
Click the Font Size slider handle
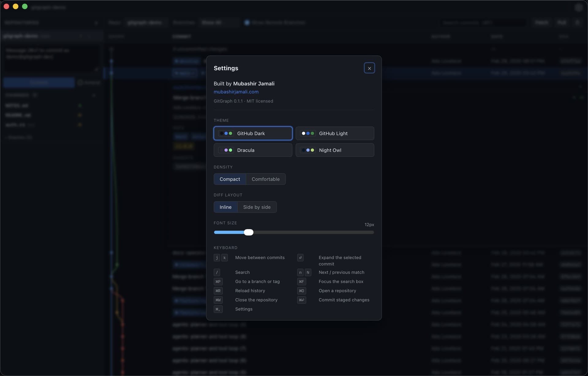[249, 233]
